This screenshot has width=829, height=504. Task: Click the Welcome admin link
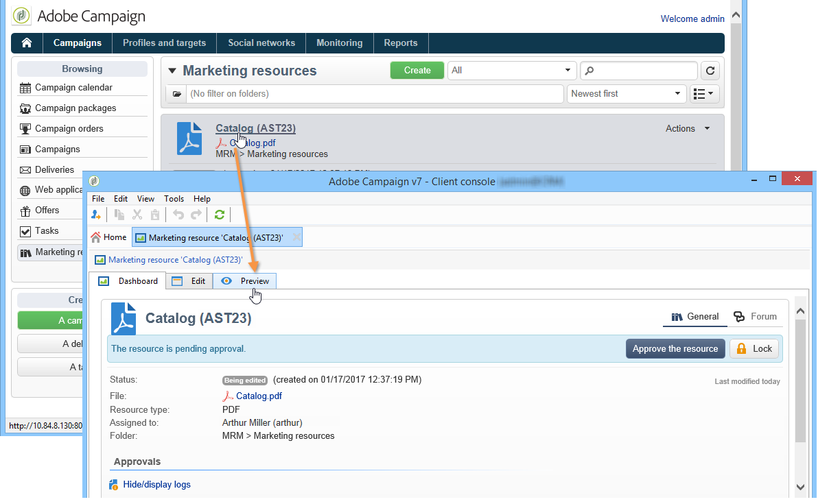[692, 19]
